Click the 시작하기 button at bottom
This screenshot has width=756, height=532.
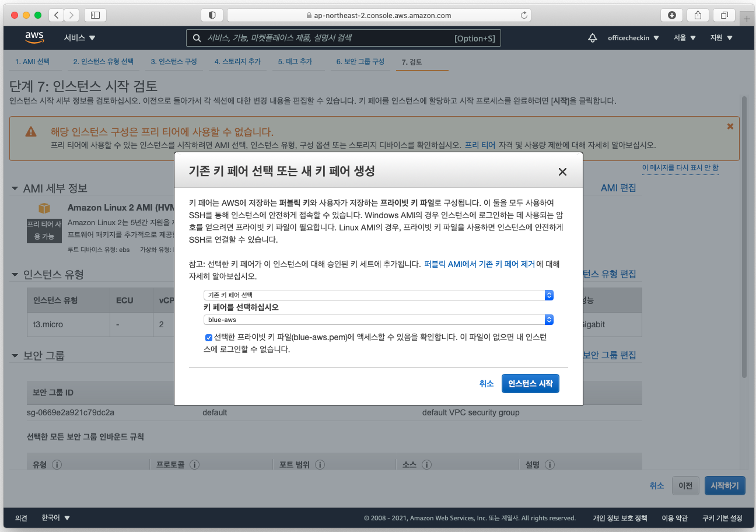pyautogui.click(x=724, y=485)
